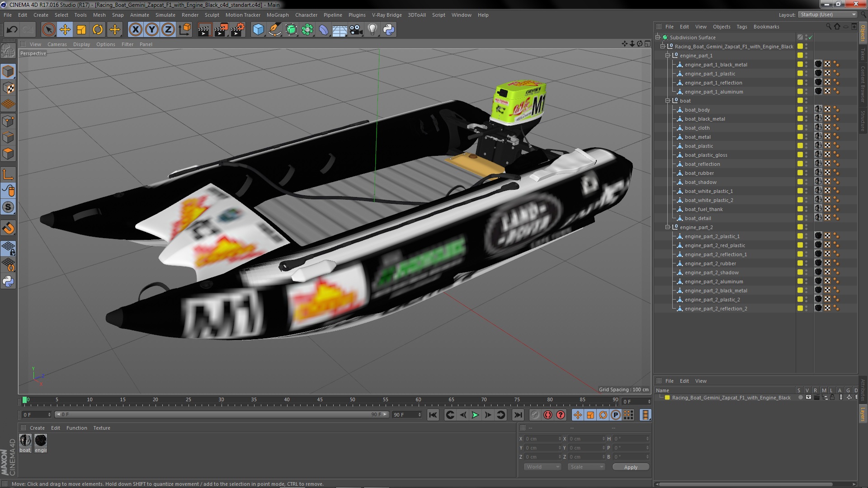Click the Make Editable icon
The width and height of the screenshot is (868, 488).
8,51
